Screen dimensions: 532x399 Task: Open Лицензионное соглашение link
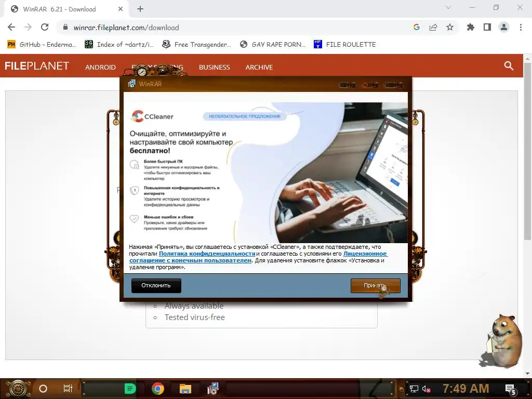pos(258,257)
